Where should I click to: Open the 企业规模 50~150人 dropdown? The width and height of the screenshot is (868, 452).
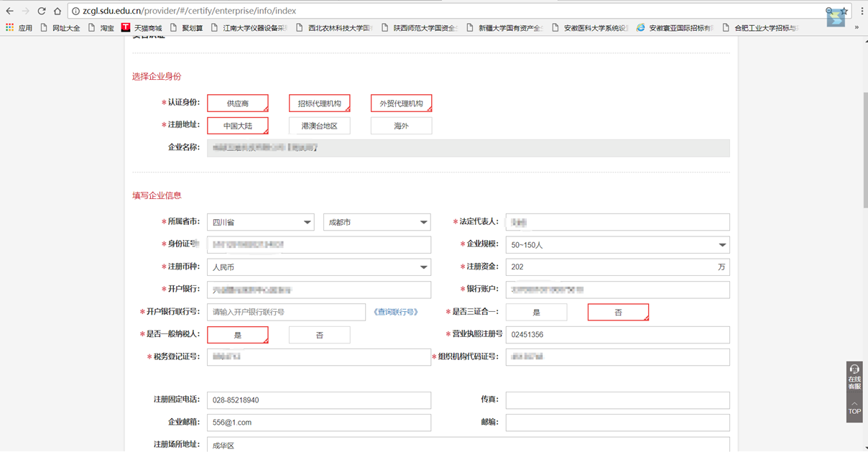coord(617,245)
